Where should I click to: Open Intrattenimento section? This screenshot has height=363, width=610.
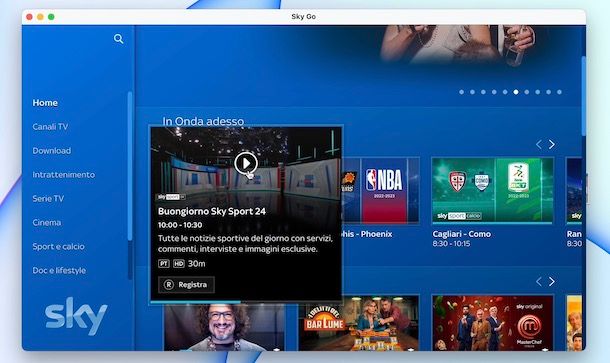coord(64,175)
